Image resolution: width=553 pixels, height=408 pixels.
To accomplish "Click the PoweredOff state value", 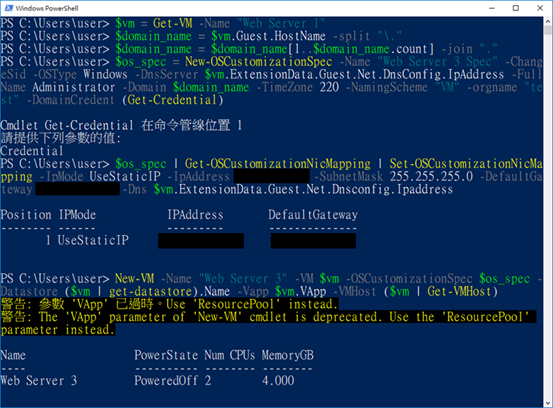I will [166, 380].
